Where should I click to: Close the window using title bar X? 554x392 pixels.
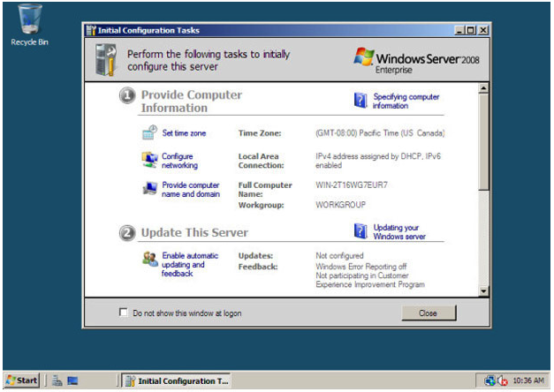pyautogui.click(x=483, y=30)
